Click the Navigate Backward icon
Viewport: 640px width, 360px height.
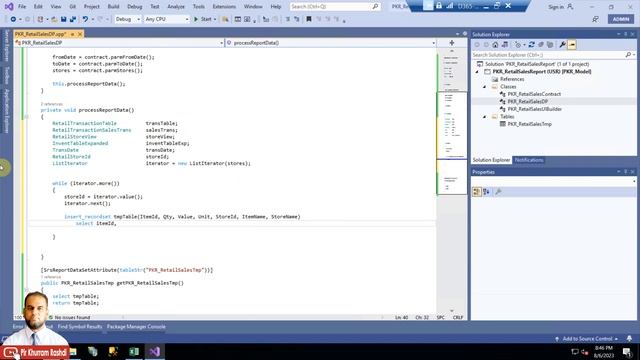[13, 19]
